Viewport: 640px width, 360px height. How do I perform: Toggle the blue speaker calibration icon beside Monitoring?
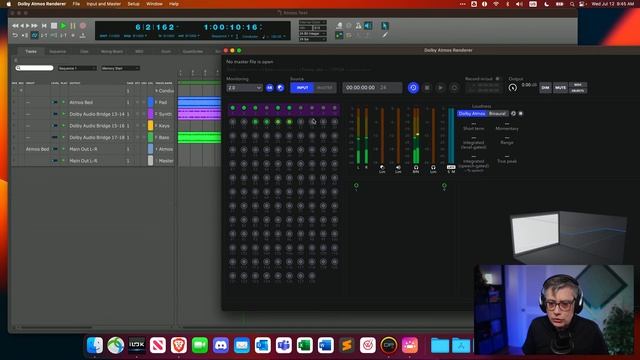coord(269,88)
